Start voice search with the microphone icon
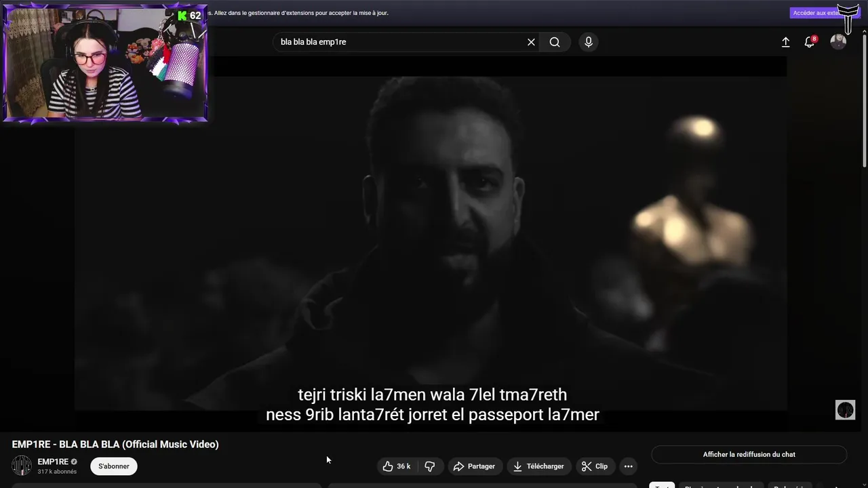Image resolution: width=868 pixels, height=488 pixels. pyautogui.click(x=589, y=42)
